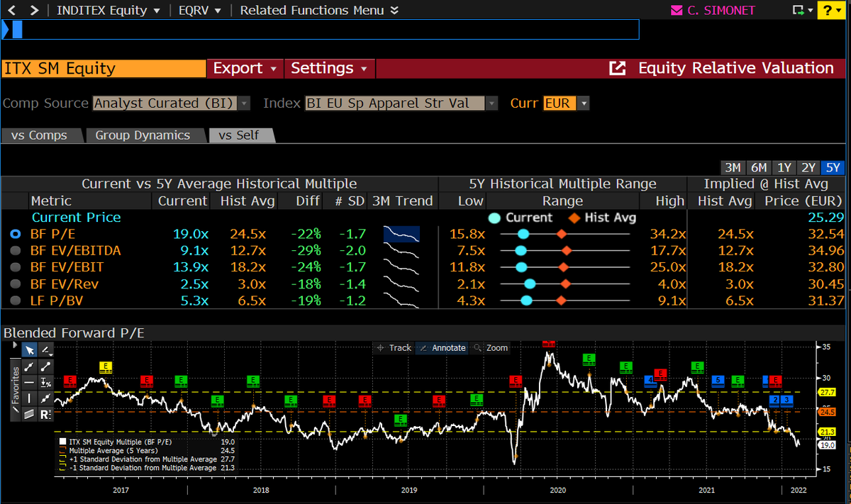The width and height of the screenshot is (851, 504).
Task: Click the blue 5 event marker
Action: [x=718, y=380]
